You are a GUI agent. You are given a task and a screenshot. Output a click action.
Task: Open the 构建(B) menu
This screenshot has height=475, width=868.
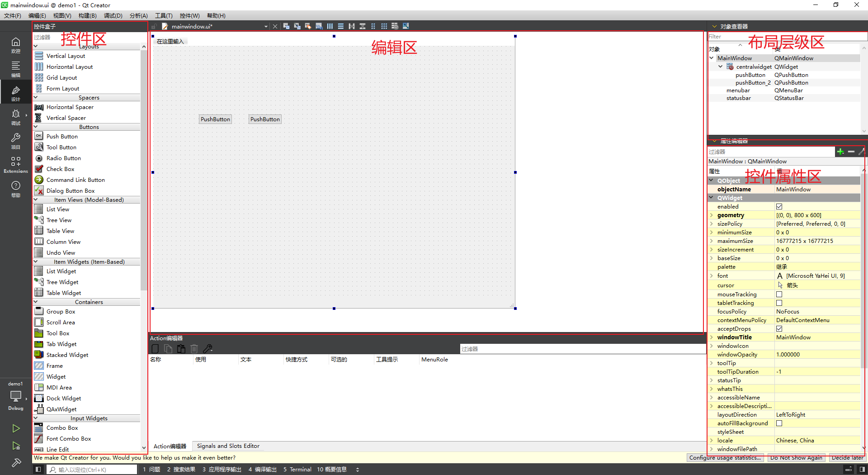(x=87, y=15)
